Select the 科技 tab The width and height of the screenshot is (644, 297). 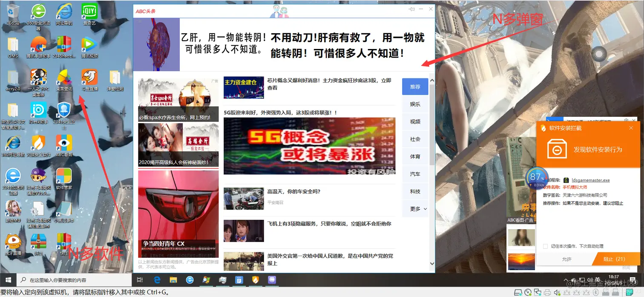click(x=415, y=191)
